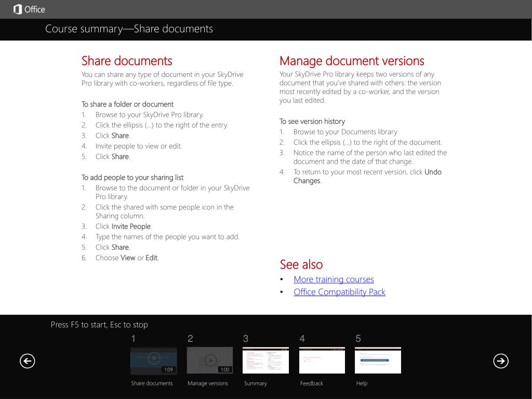Click the Share documents caption below thumbnail 1

pos(152,383)
